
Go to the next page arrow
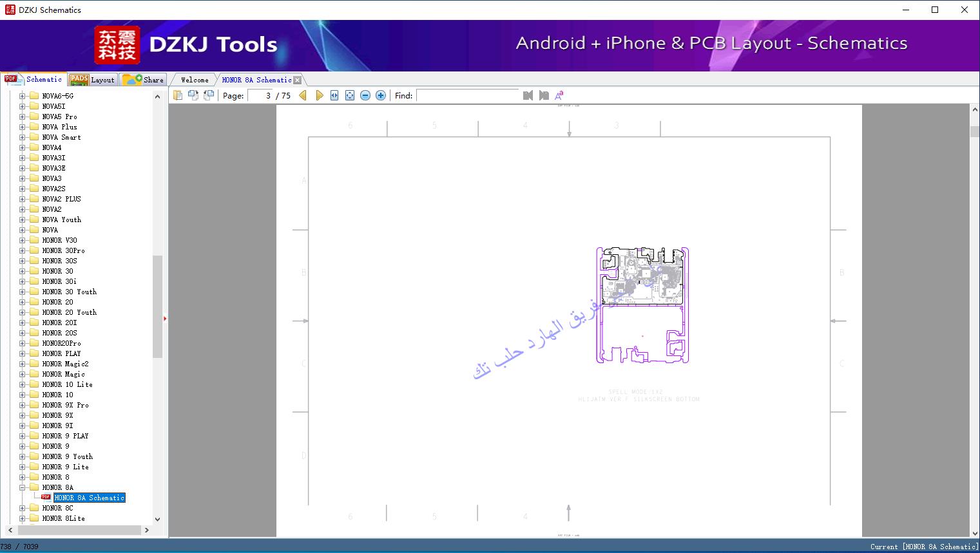click(320, 95)
